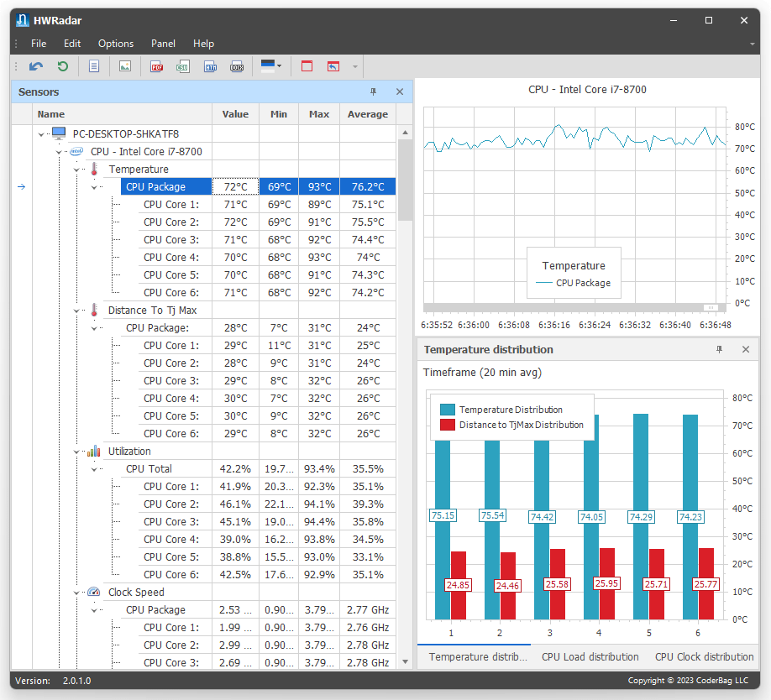Image resolution: width=771 pixels, height=700 pixels.
Task: Export the sensor data to CSV
Action: 183,66
